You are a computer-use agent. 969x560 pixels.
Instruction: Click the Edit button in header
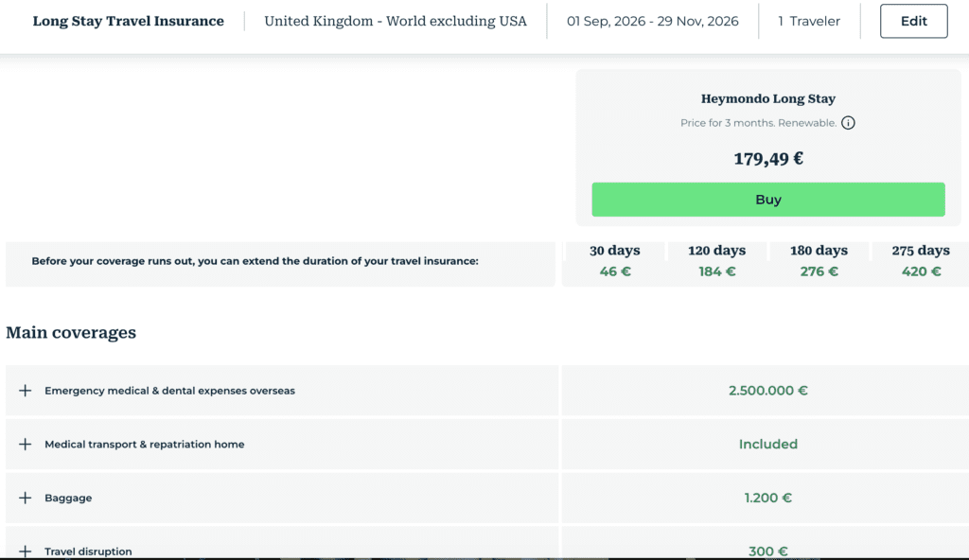tap(913, 21)
